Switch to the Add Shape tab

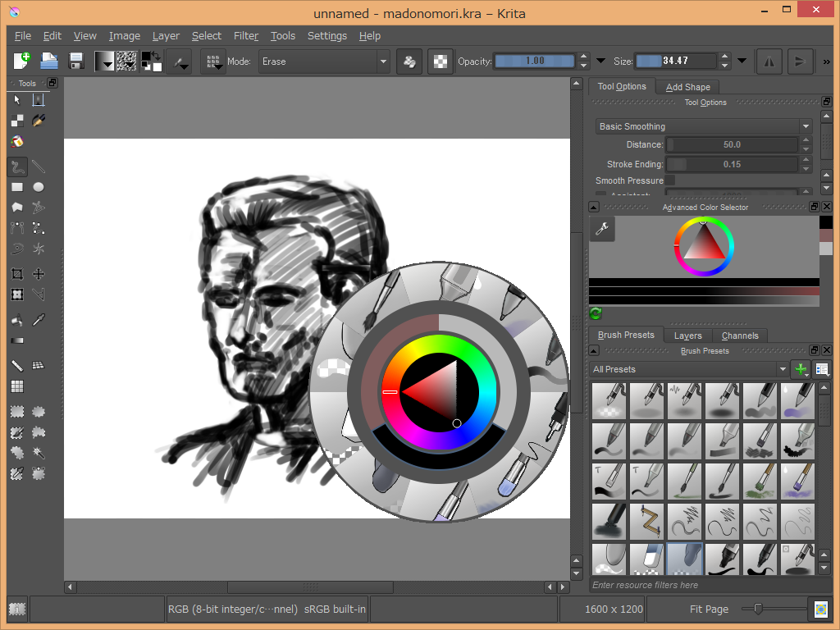tap(687, 87)
